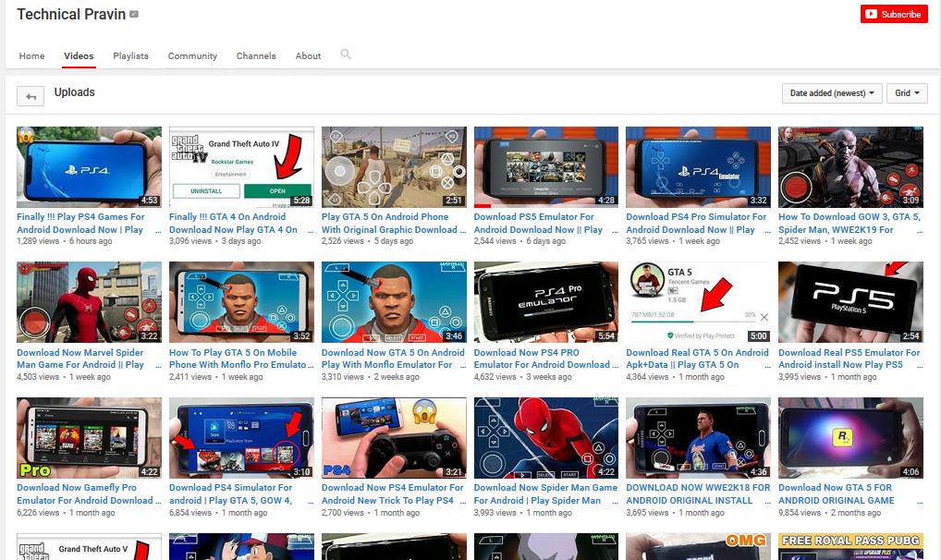
Task: Click the channel search magnifier icon
Action: [x=346, y=55]
